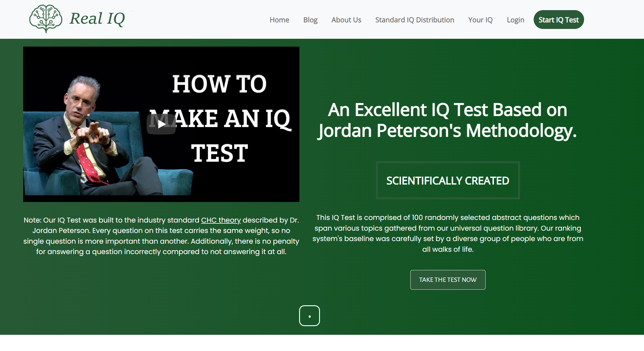Open the About Us page

click(x=346, y=20)
